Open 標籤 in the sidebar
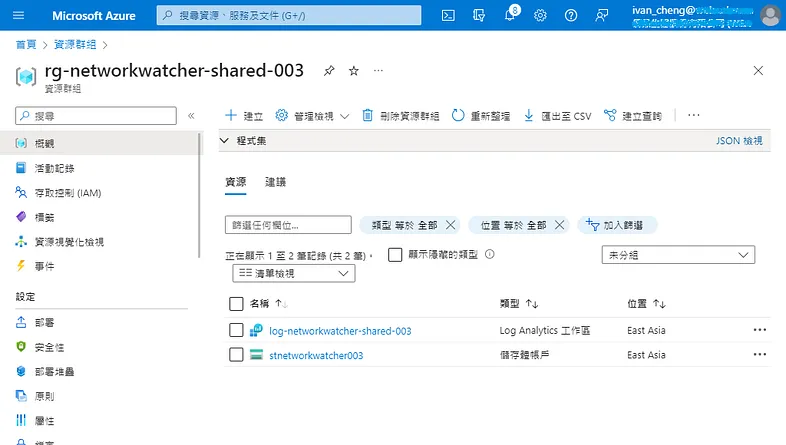 click(x=44, y=217)
